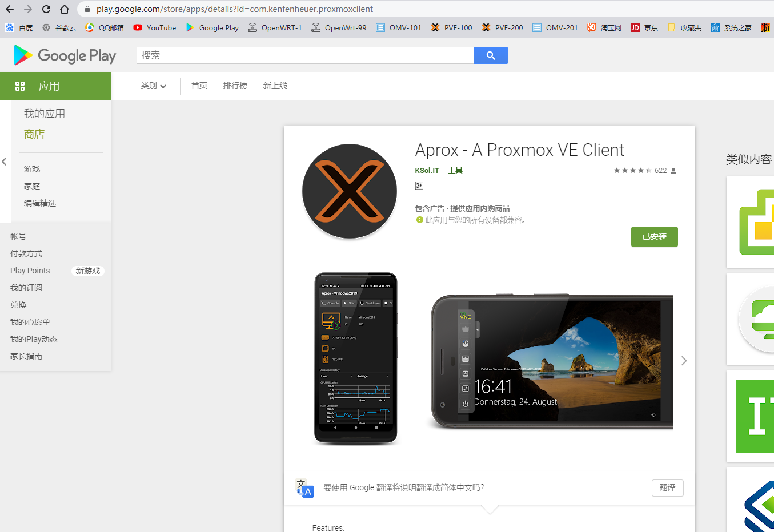The height and width of the screenshot is (532, 774).
Task: Click the browser forward arrow
Action: (28, 9)
